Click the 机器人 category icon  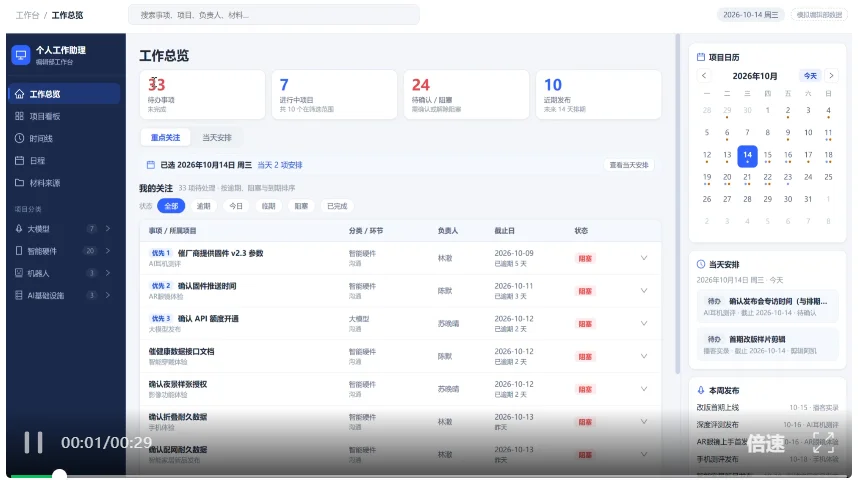tap(19, 273)
